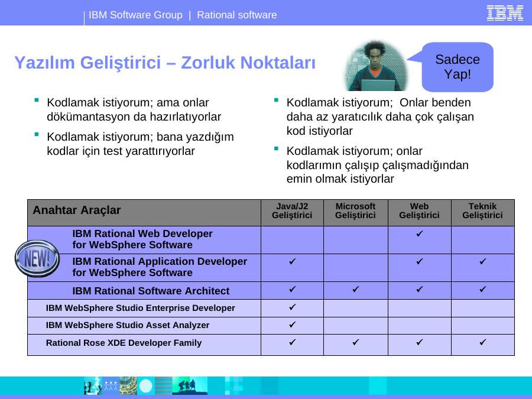Click the IBM logo in the header
The width and height of the screenshot is (532, 399).
point(505,13)
